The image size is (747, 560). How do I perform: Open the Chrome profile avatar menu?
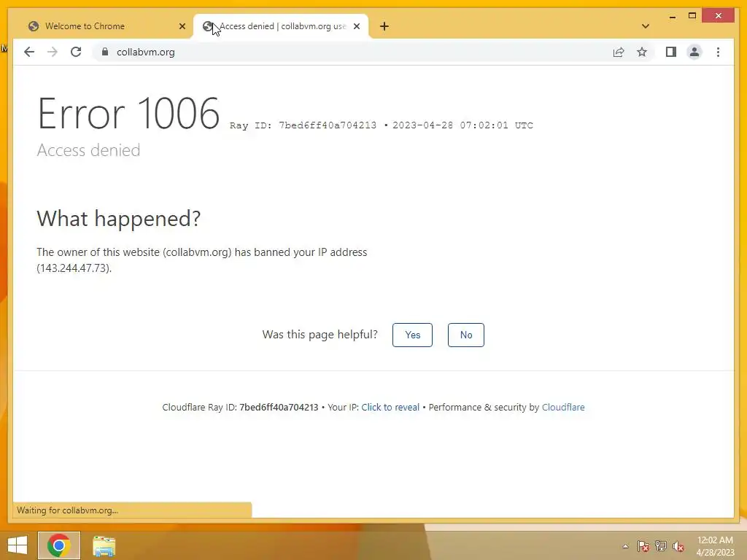tap(694, 52)
